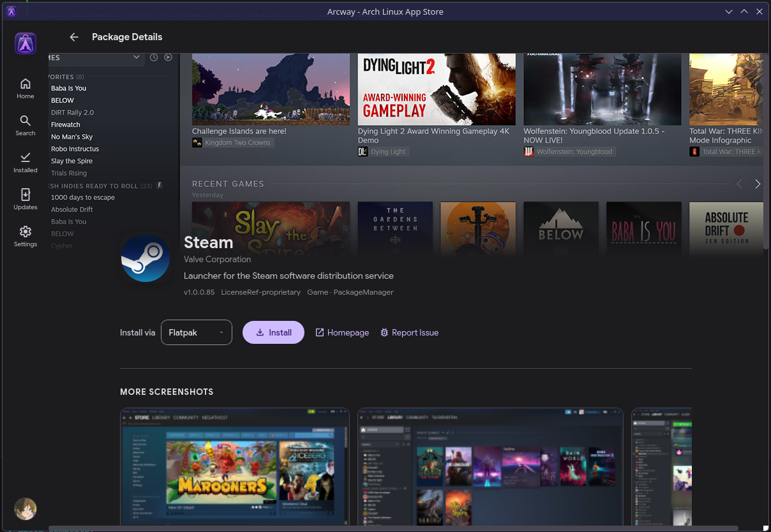This screenshot has width=771, height=532.
Task: Click 'Baba Is You' under FAVORITES in the banner
Action: [68, 88]
